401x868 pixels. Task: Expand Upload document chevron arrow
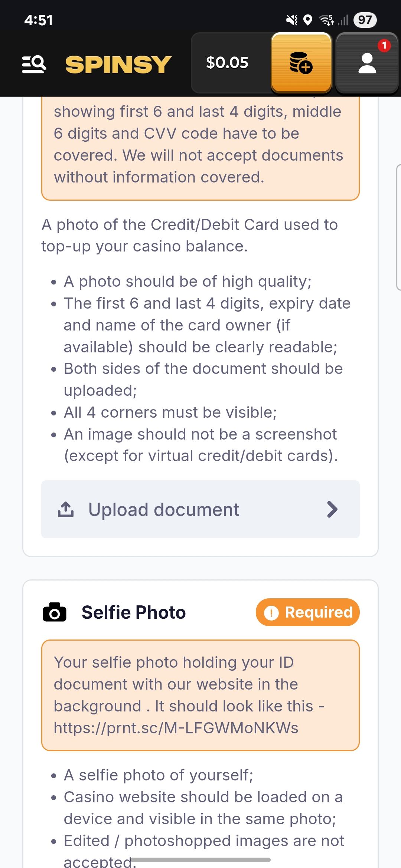coord(332,509)
